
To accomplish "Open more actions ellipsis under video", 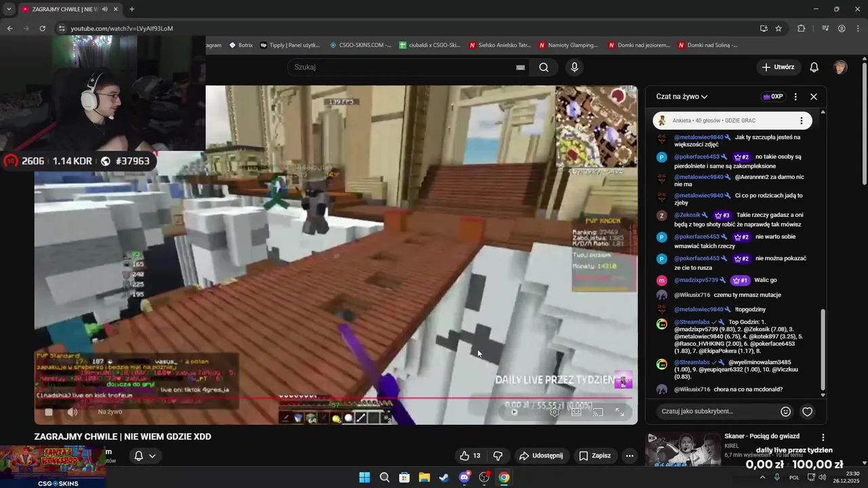I will pos(629,455).
